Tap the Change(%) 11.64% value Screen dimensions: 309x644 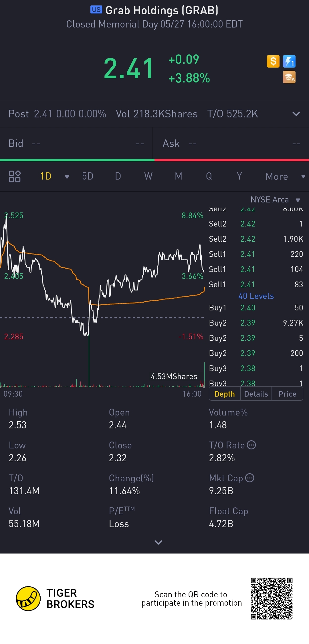pyautogui.click(x=124, y=491)
